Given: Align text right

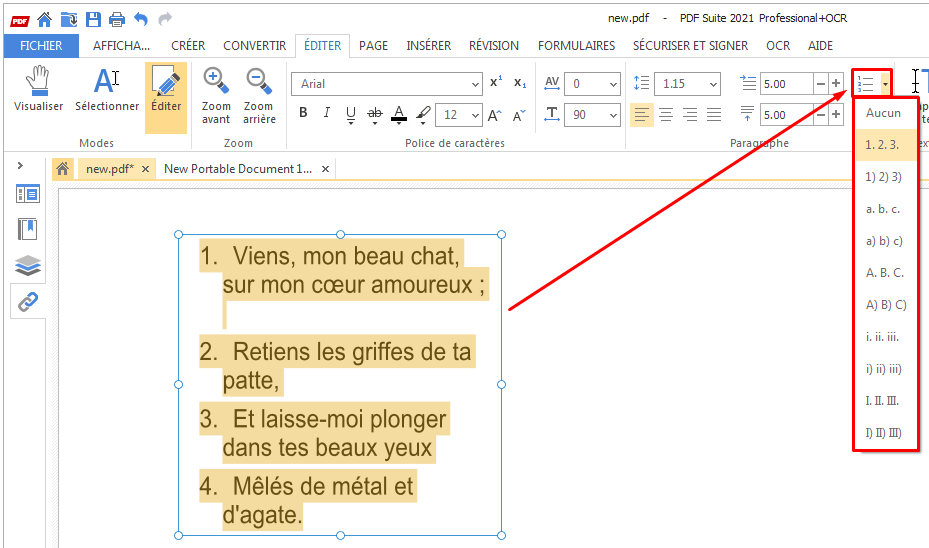Looking at the screenshot, I should click(690, 114).
